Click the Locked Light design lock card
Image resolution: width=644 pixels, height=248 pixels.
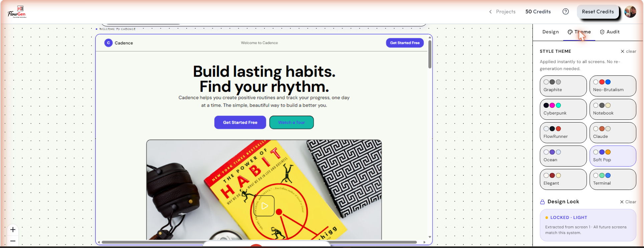[588, 225]
